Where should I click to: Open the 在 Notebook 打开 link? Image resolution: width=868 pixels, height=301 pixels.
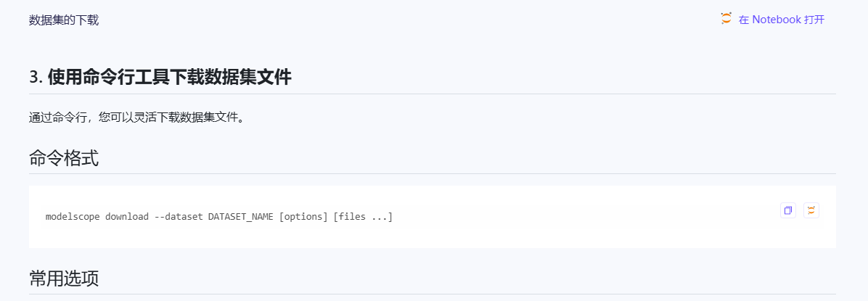[x=773, y=20]
